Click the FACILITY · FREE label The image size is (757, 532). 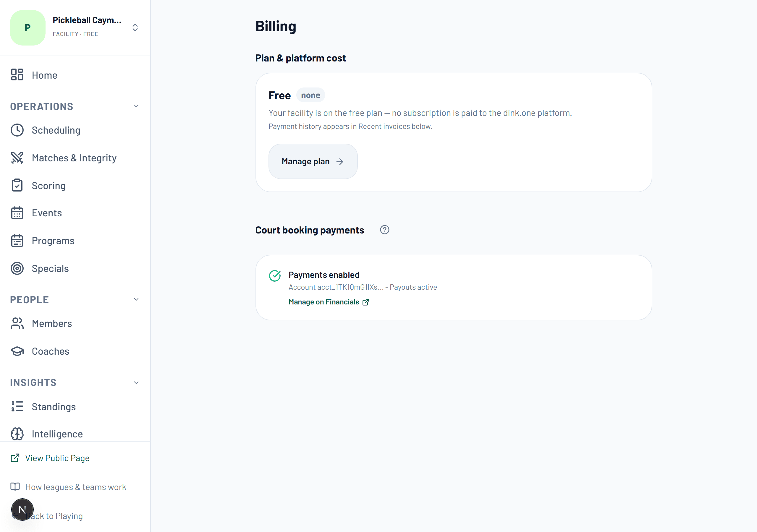75,34
